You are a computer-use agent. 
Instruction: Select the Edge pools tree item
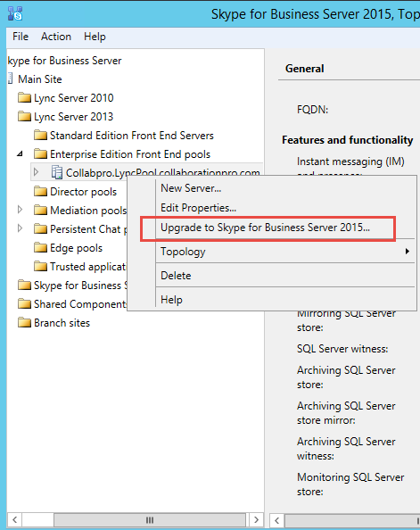coord(76,248)
